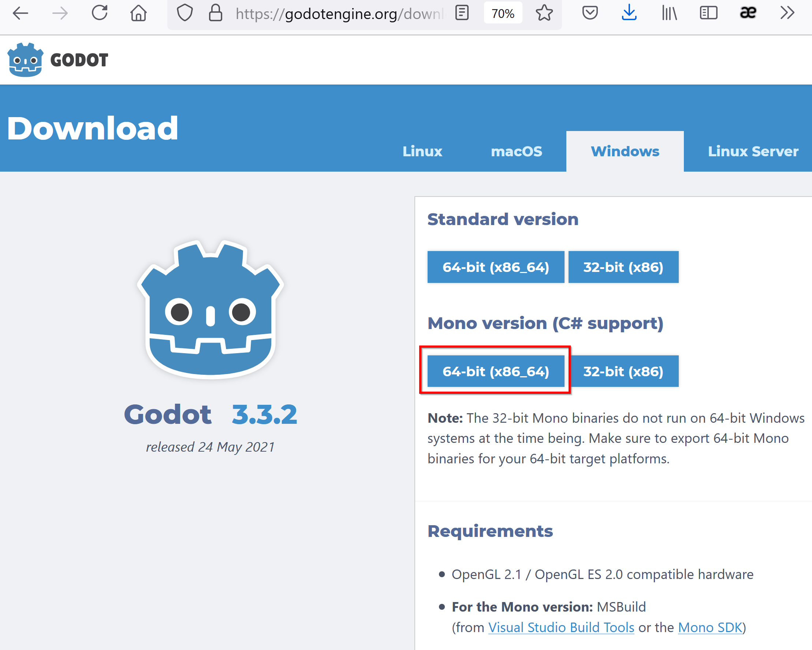Open tracking protection shield icon
Image resolution: width=812 pixels, height=650 pixels.
(x=185, y=13)
